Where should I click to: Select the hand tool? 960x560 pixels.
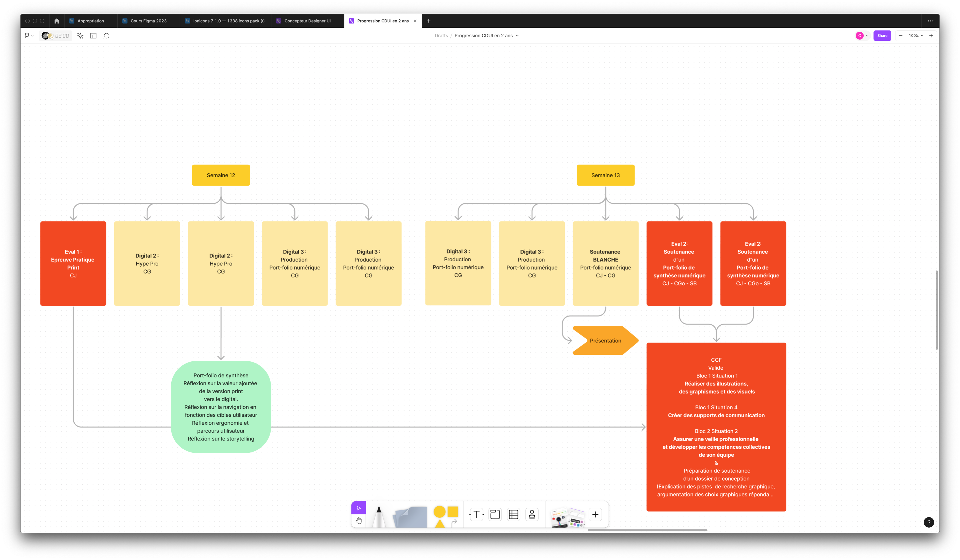(358, 520)
